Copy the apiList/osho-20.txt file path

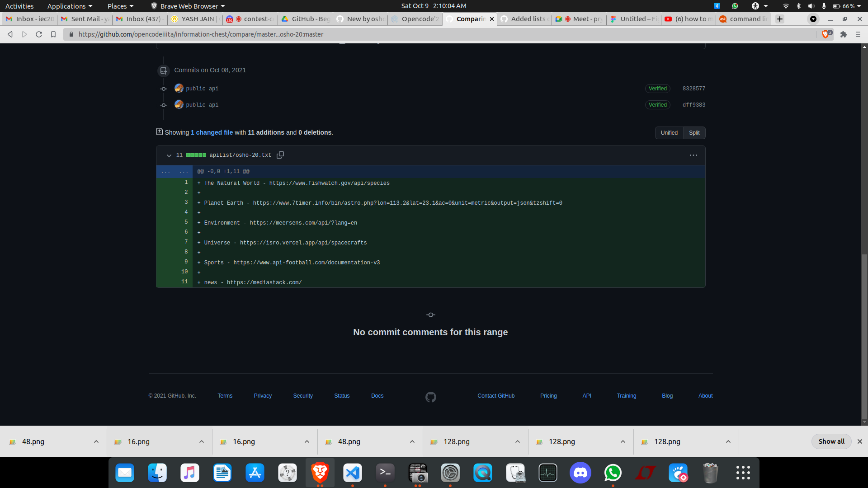coord(280,155)
